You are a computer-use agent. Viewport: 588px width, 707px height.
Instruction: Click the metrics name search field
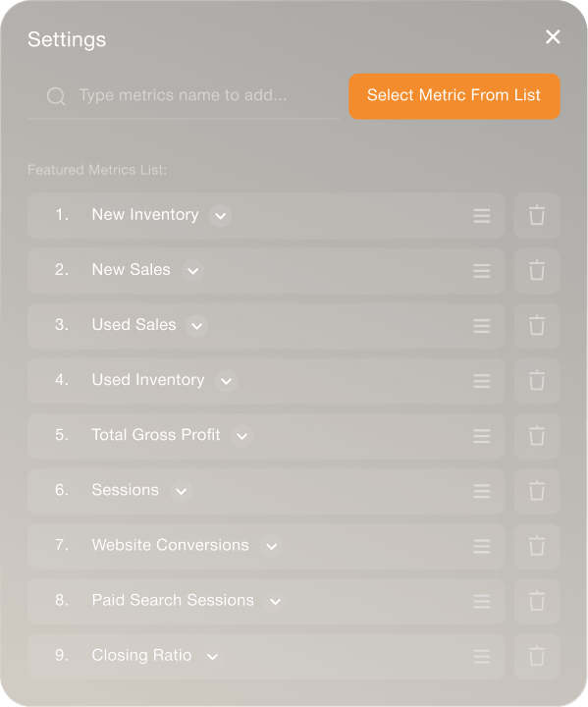184,96
